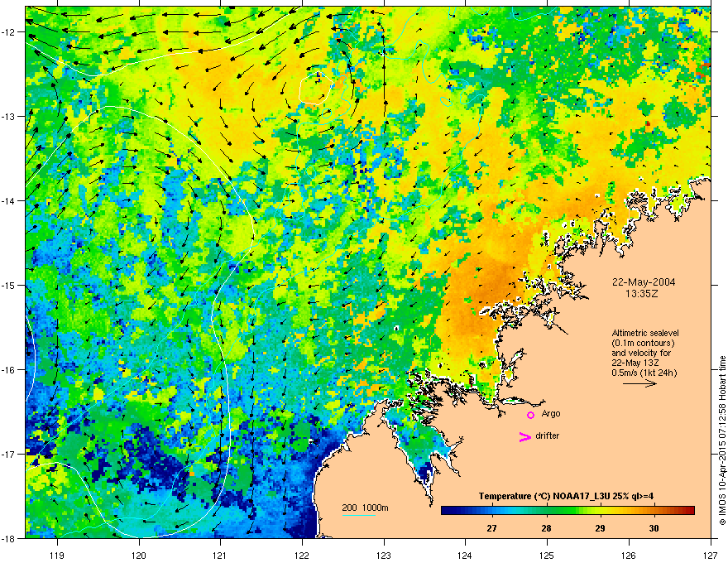Click the magenta Argo circle legend marker

[530, 415]
